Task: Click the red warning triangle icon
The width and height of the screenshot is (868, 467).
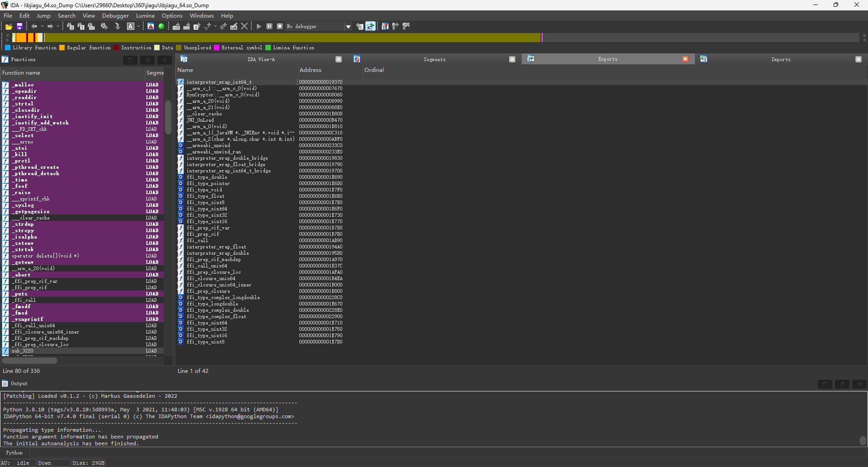Action: (151, 27)
